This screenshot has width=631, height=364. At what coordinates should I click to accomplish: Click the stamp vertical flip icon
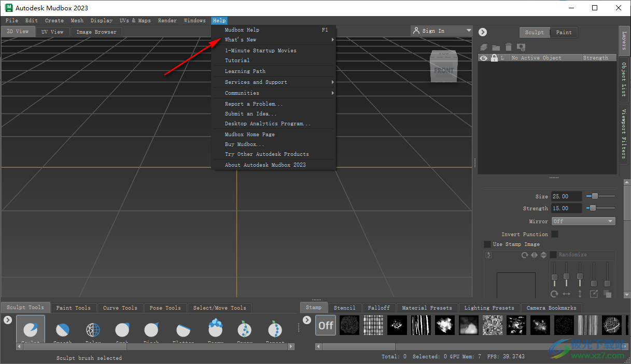click(543, 255)
